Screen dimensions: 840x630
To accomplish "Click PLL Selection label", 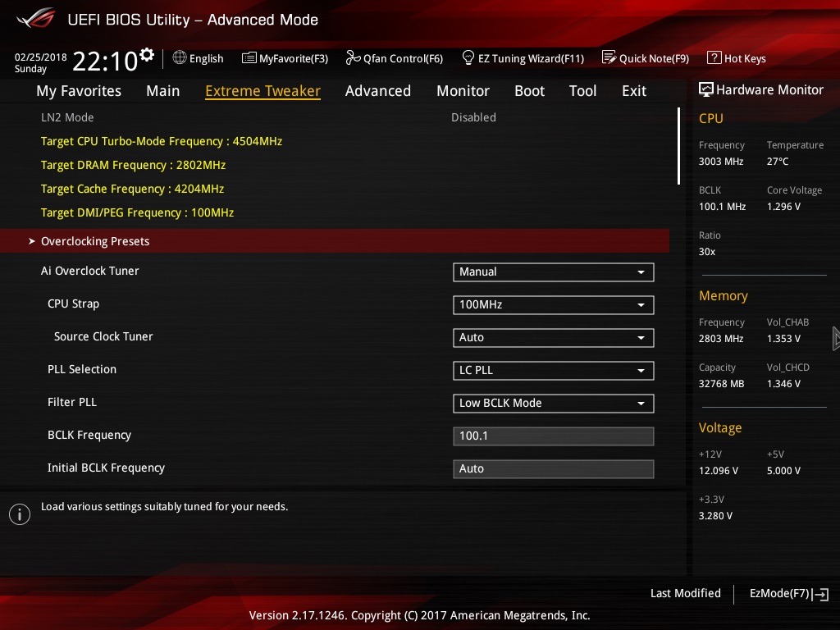I will [x=82, y=369].
